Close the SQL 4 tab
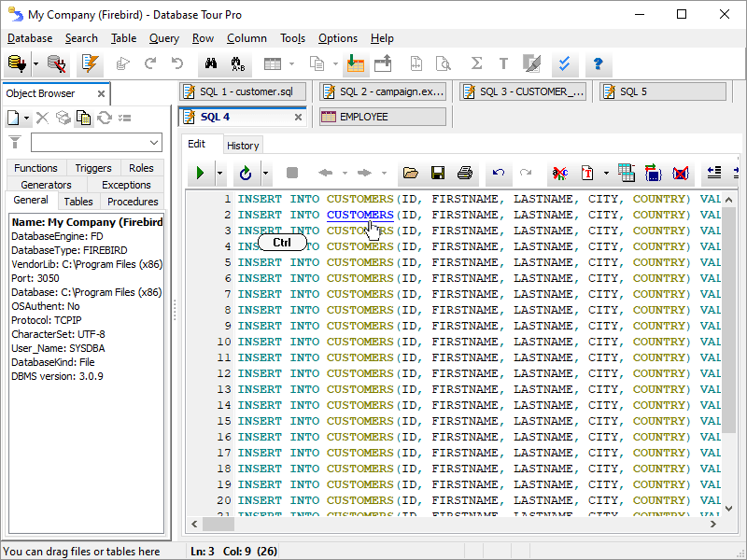The image size is (747, 560). click(299, 118)
